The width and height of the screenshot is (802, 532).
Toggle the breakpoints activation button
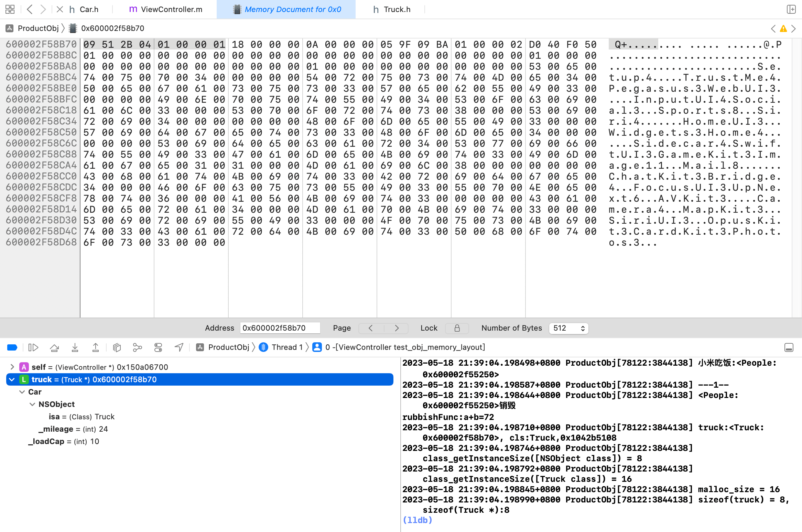(12, 347)
